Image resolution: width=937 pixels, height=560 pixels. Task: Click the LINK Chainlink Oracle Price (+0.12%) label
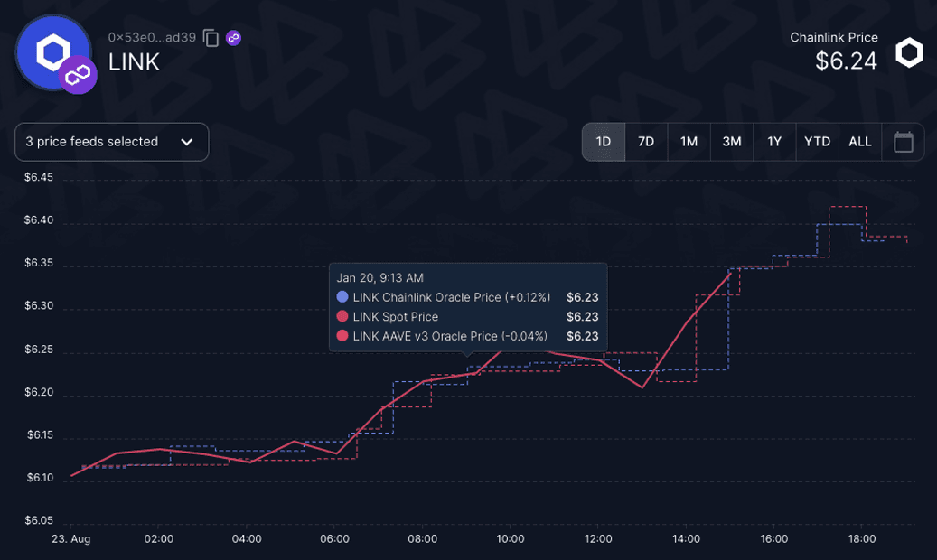(x=452, y=297)
